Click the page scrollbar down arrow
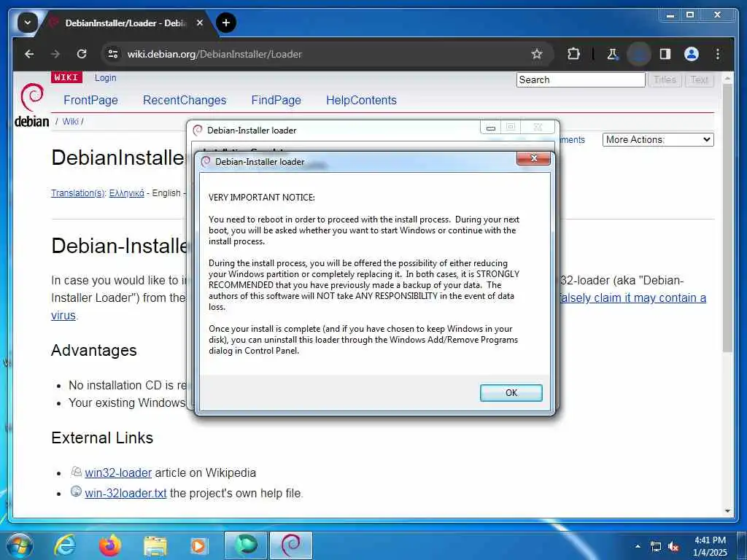The image size is (747, 560). click(727, 511)
